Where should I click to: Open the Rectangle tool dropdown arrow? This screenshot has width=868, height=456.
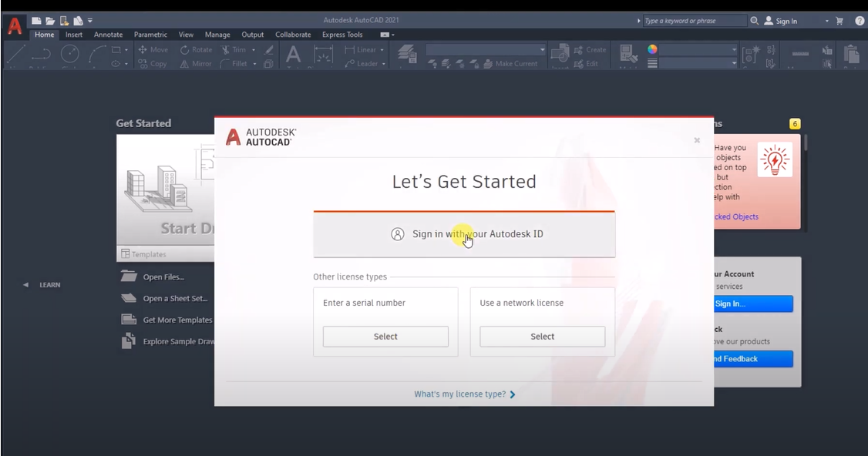(126, 50)
